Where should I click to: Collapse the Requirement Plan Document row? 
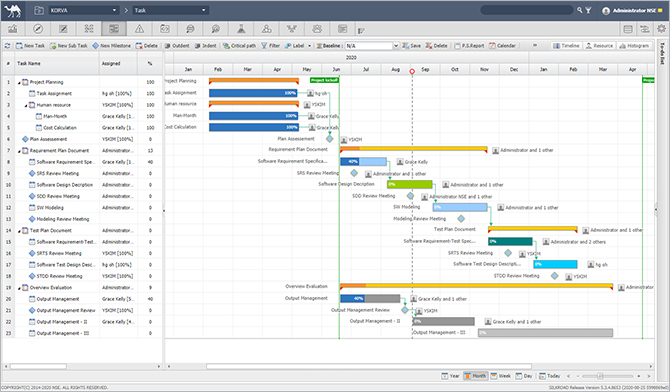coord(19,151)
